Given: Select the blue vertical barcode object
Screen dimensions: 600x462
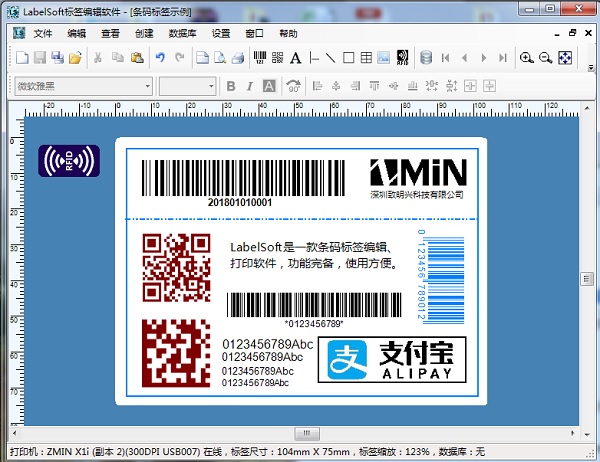Looking at the screenshot, I should pos(440,275).
